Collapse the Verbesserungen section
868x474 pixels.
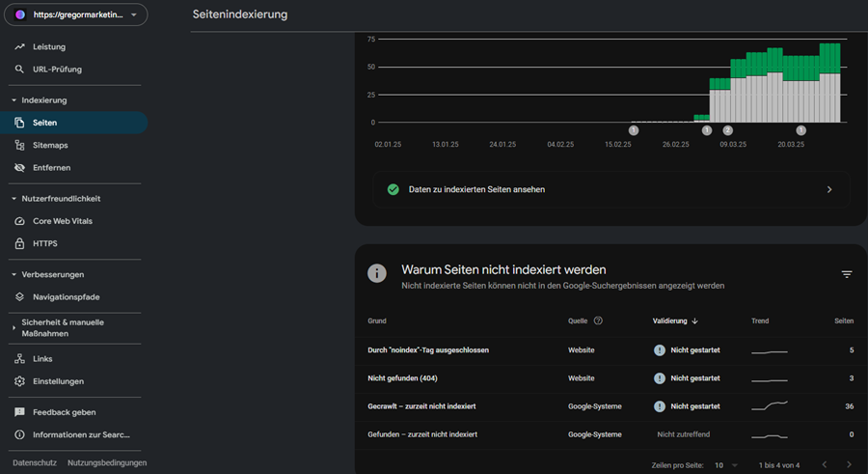[14, 274]
